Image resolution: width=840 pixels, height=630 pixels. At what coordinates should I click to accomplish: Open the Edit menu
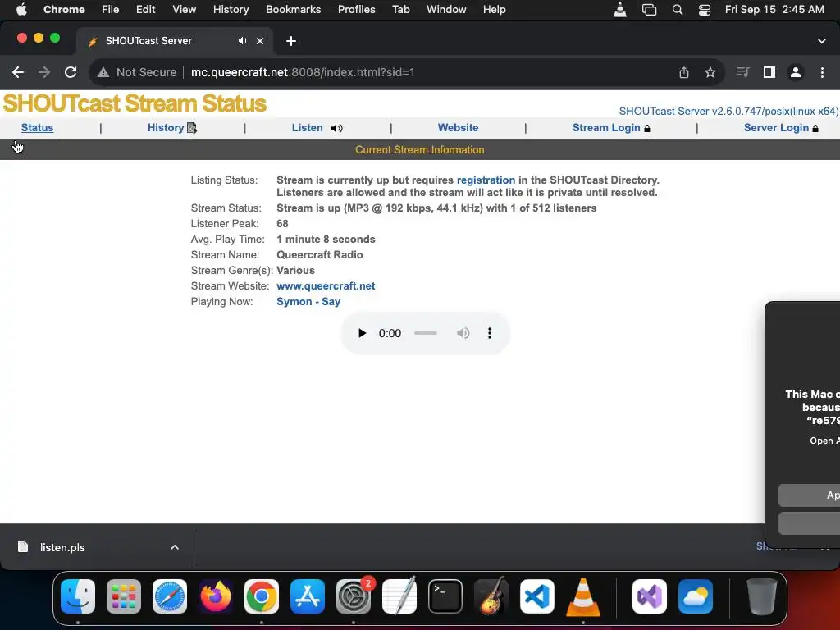point(145,9)
